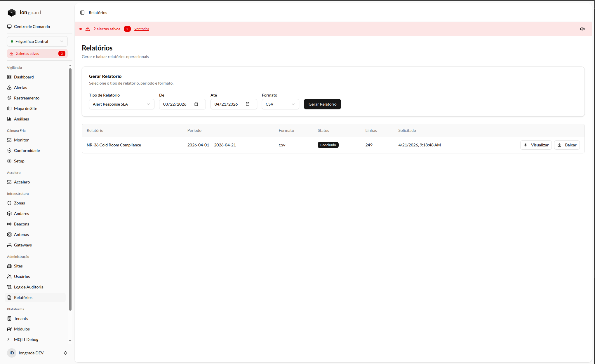
Task: Open calendar picker for Até date
Action: [x=248, y=104]
